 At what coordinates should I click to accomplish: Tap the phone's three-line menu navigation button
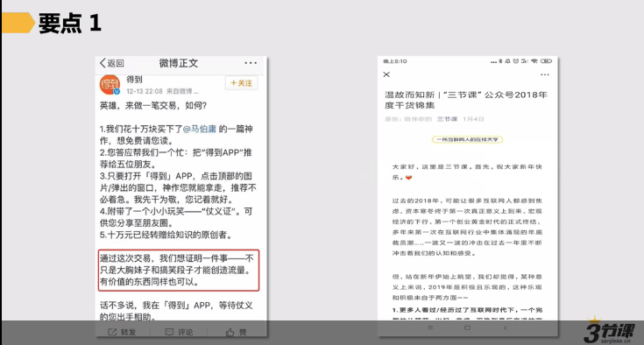[430, 327]
